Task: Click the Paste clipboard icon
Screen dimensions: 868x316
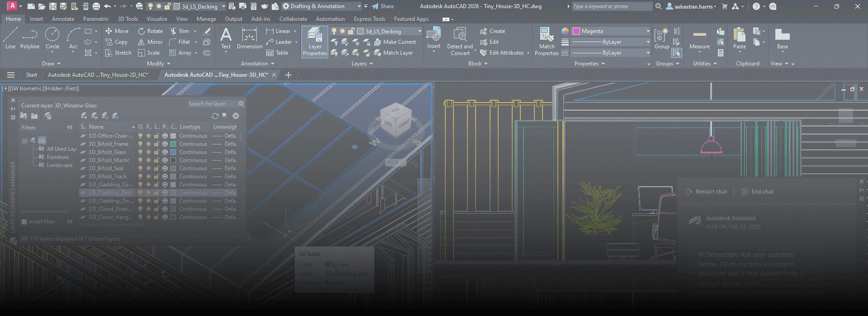Action: click(740, 38)
